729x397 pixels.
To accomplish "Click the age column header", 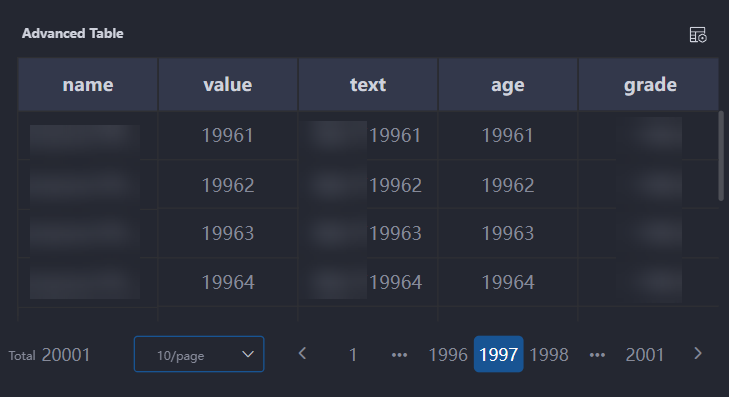I will click(x=508, y=85).
